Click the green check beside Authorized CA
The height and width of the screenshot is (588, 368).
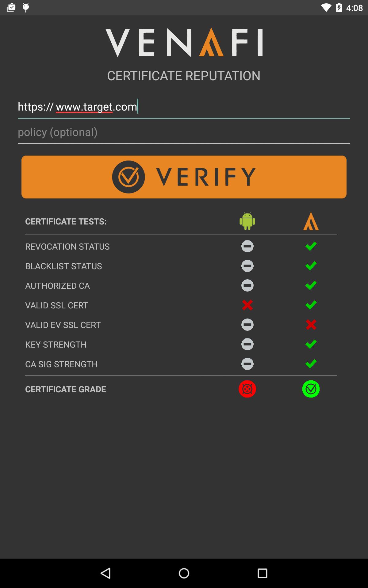point(311,285)
